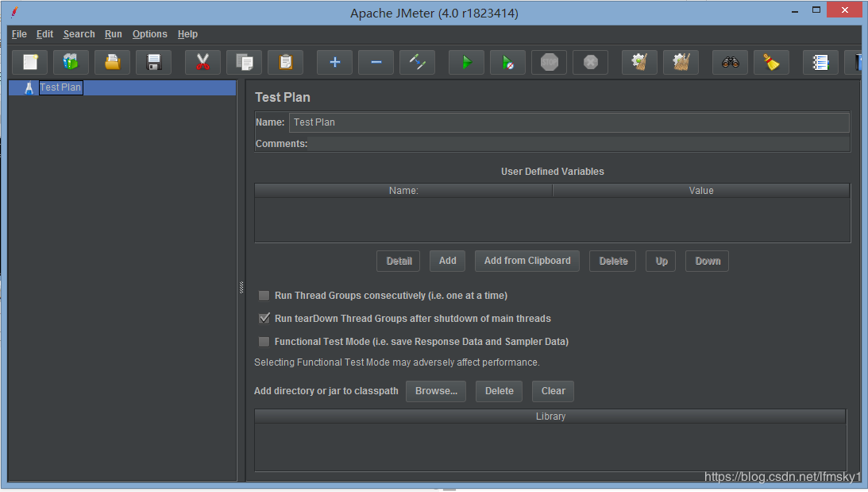Enable Run Thread Groups consecutively checkbox
Viewport: 868px width, 492px height.
264,296
